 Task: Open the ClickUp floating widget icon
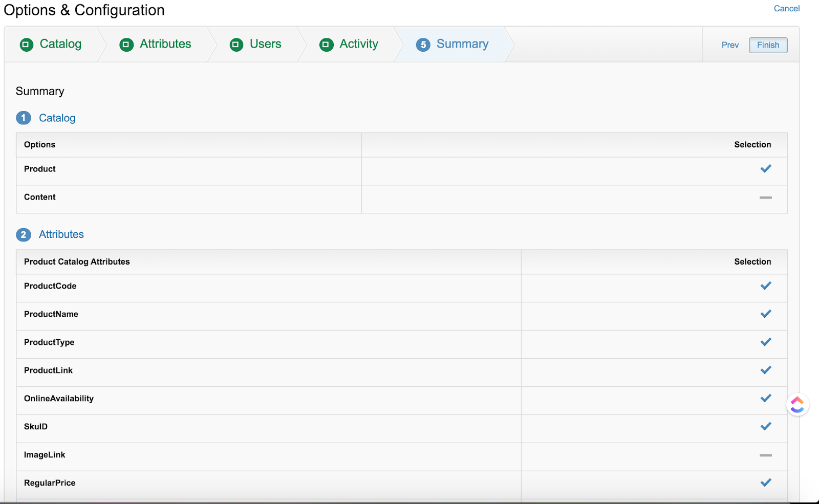coord(798,405)
